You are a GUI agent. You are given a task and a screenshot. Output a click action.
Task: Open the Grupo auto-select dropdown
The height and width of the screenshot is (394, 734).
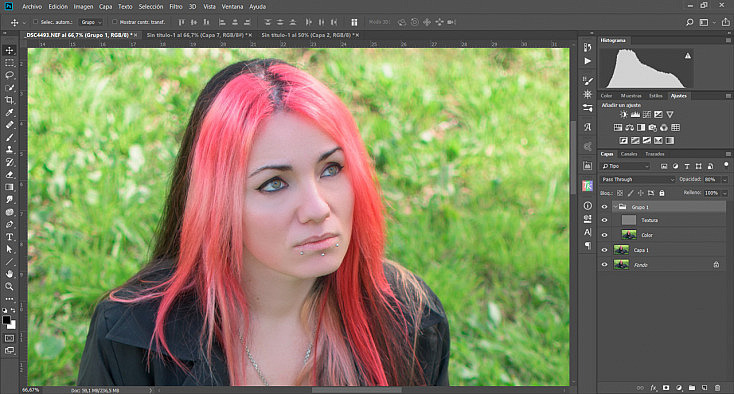tap(91, 22)
